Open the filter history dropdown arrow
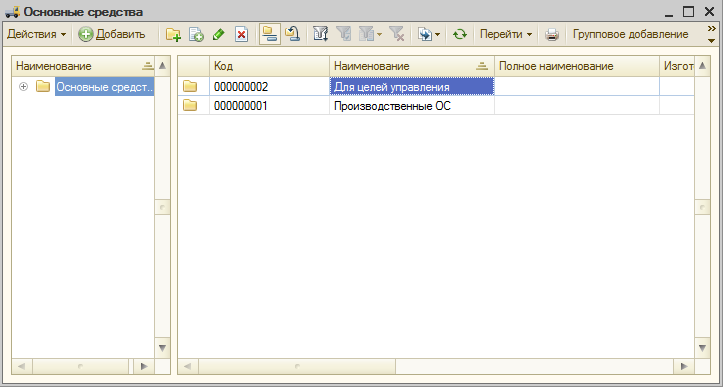The width and height of the screenshot is (723, 387). coord(379,35)
